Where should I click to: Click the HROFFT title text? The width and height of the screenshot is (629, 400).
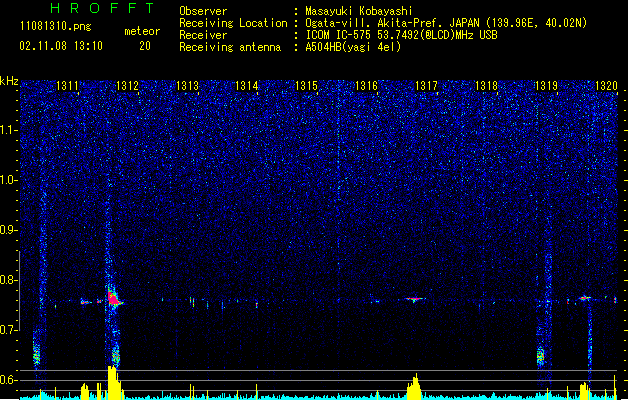click(103, 8)
